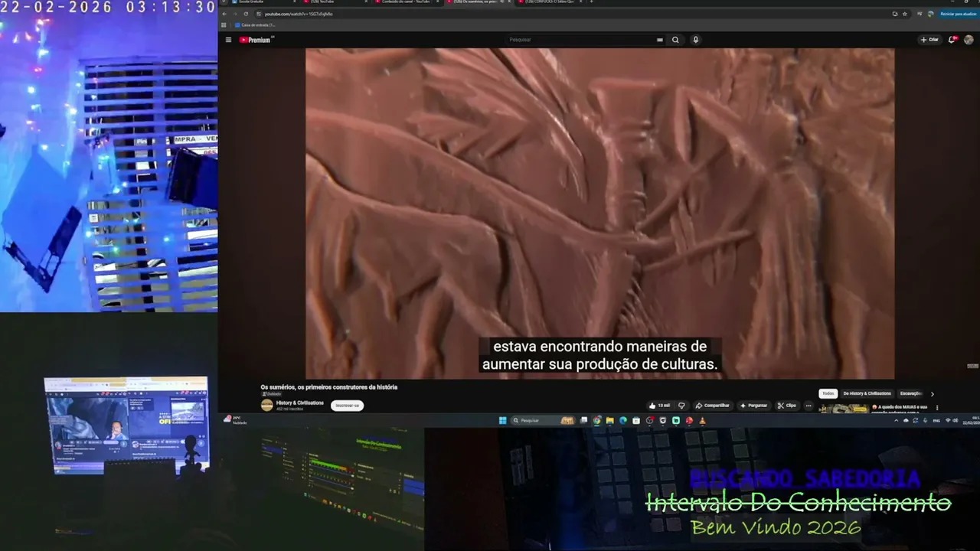Go to YouTube Premium home logo
Viewport: 980px width, 551px height.
click(256, 40)
